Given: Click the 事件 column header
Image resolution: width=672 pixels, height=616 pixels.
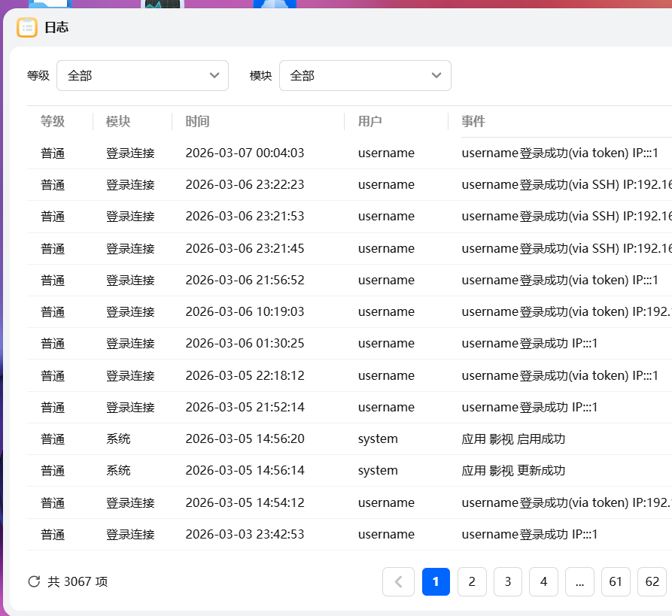Looking at the screenshot, I should (x=473, y=122).
